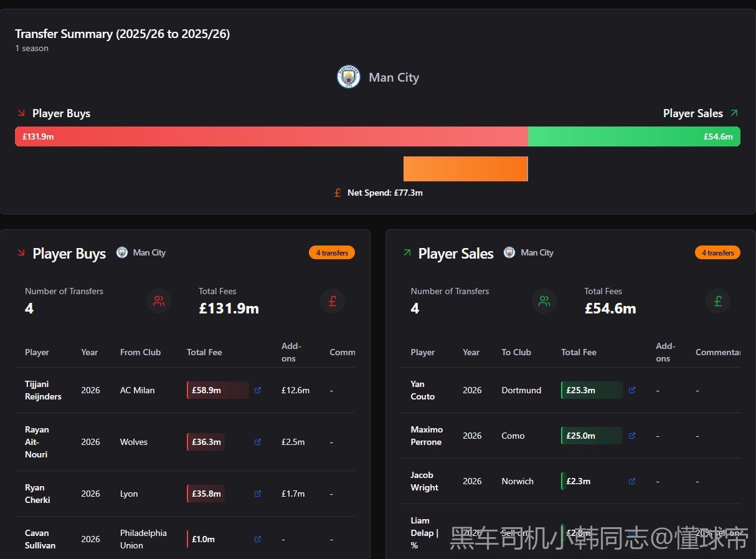Click the green arrow icon beside the summary Player Sales label
Image resolution: width=756 pixels, height=559 pixels.
click(x=734, y=113)
